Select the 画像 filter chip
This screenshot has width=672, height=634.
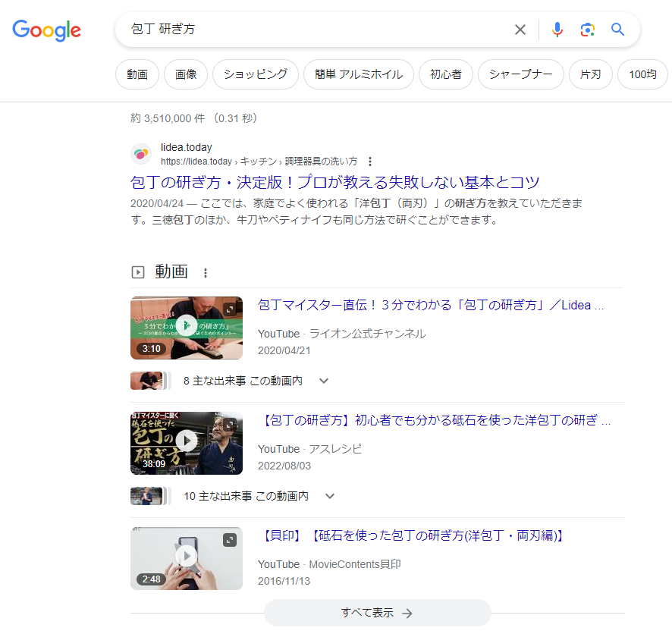(186, 74)
